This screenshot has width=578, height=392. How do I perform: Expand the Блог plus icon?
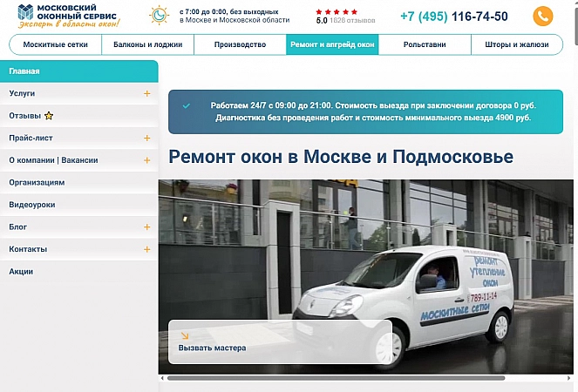tap(146, 227)
